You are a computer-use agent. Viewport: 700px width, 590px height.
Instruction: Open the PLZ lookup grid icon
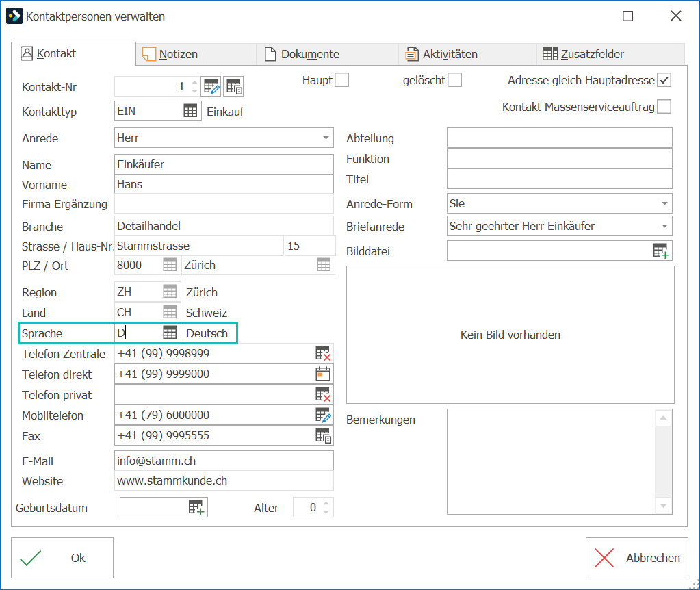[170, 266]
